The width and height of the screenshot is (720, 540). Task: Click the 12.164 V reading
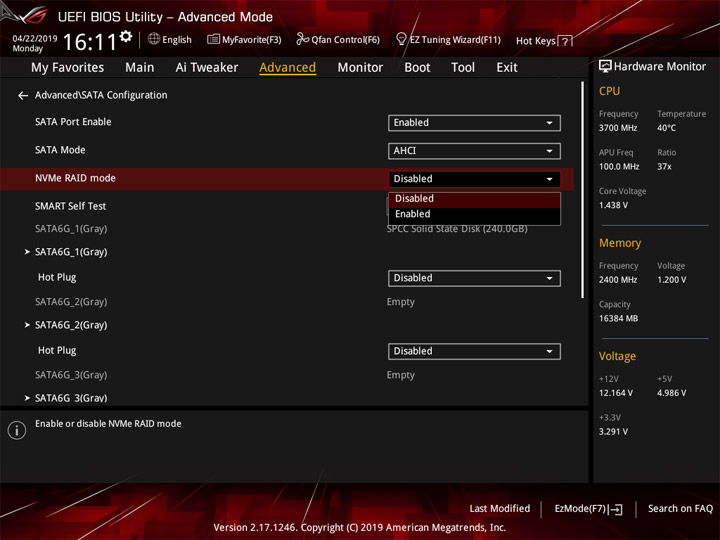point(616,393)
